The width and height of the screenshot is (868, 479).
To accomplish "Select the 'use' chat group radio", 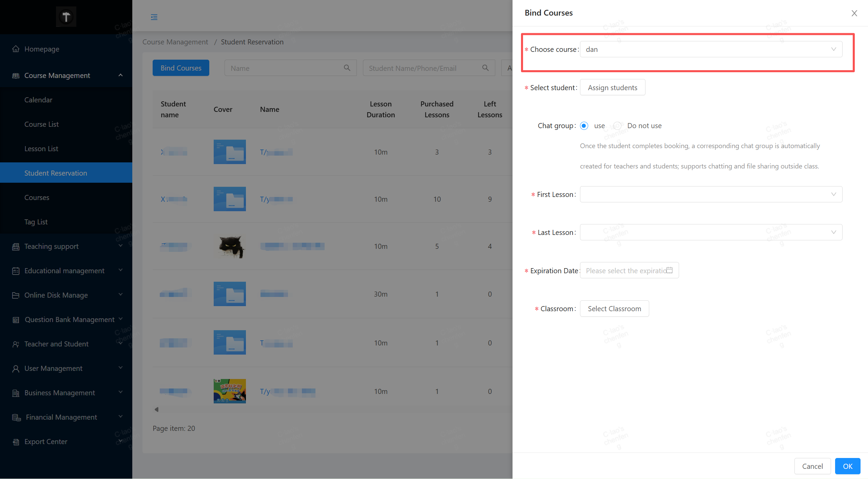I will [x=584, y=126].
